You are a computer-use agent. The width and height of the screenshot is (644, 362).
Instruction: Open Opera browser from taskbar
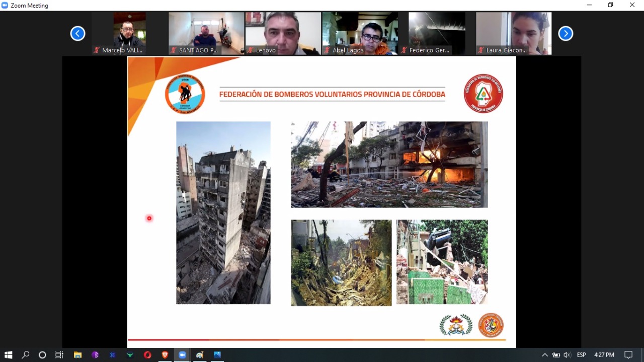click(x=147, y=355)
